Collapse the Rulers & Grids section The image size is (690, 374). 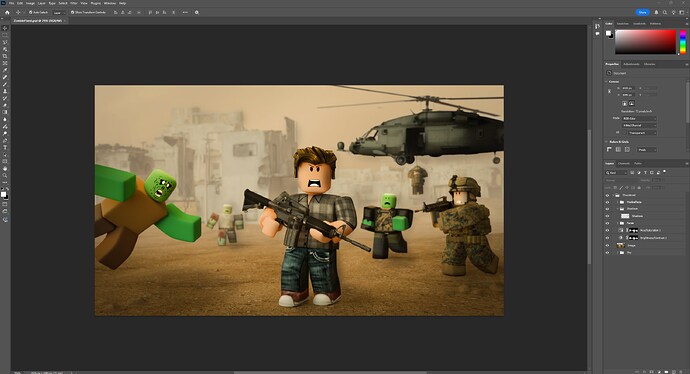point(606,142)
